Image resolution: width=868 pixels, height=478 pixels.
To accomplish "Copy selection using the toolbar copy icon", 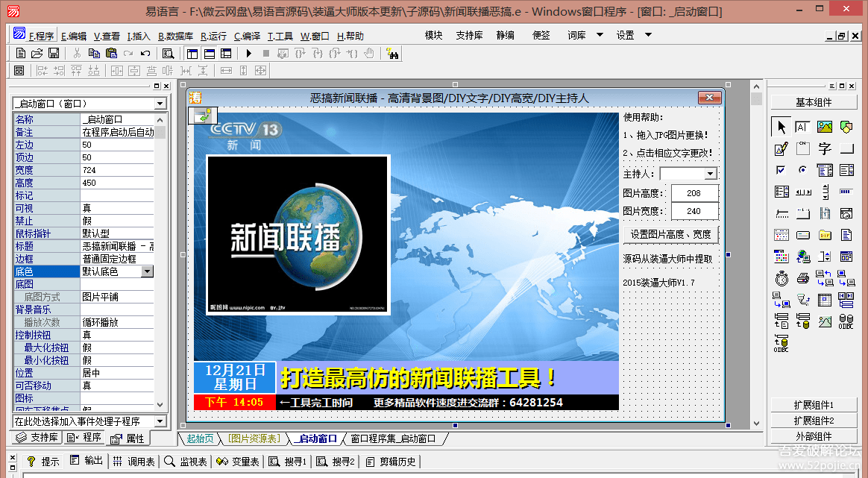I will point(94,54).
